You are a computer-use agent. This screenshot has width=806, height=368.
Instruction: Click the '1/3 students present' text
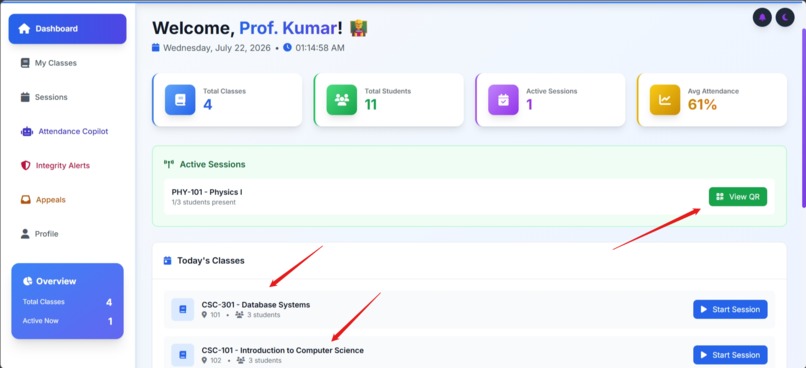tap(204, 203)
